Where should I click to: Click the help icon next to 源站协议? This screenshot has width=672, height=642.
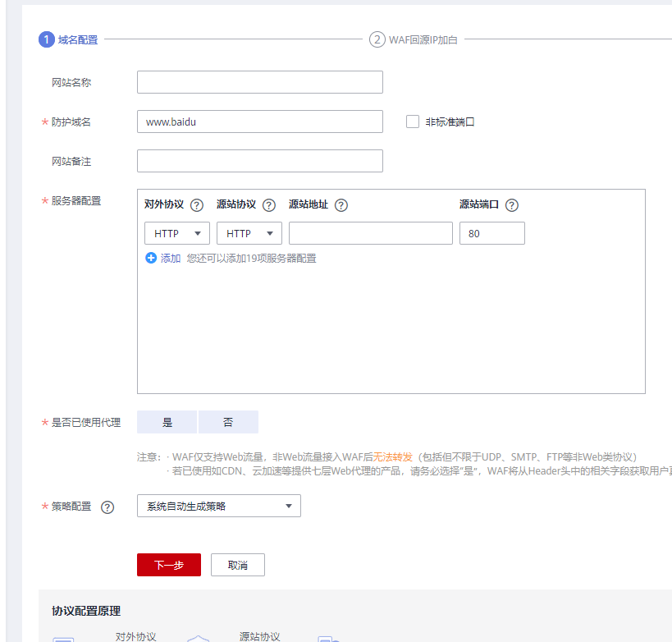268,205
